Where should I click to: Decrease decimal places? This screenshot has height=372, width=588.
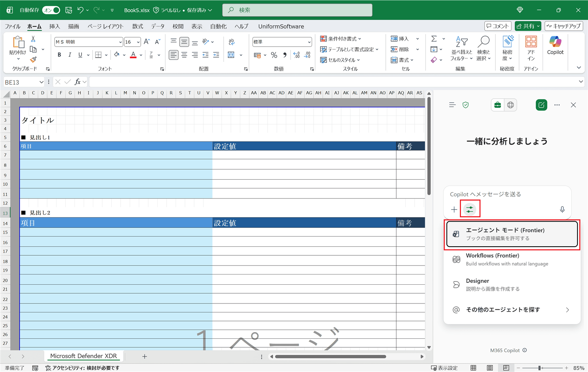click(x=308, y=55)
